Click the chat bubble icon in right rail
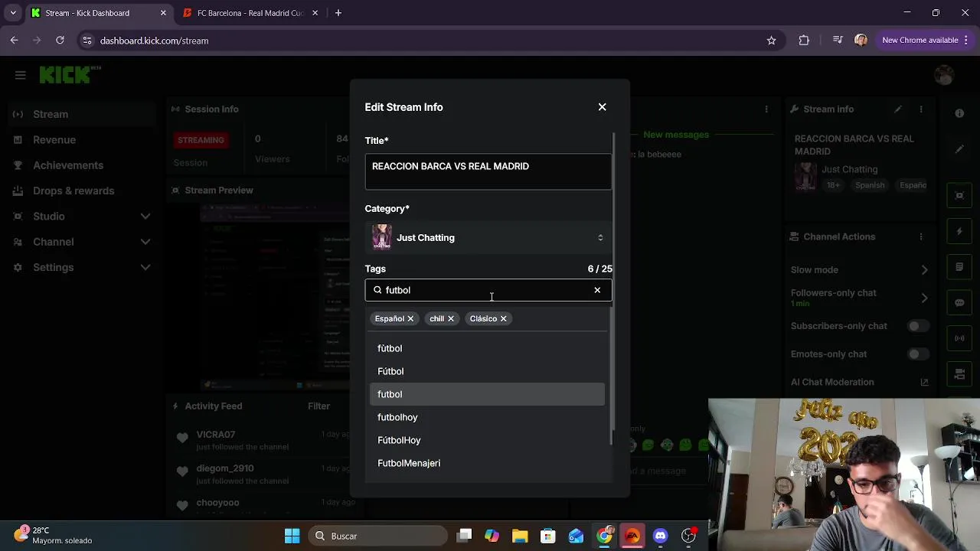The image size is (980, 551). pyautogui.click(x=959, y=302)
